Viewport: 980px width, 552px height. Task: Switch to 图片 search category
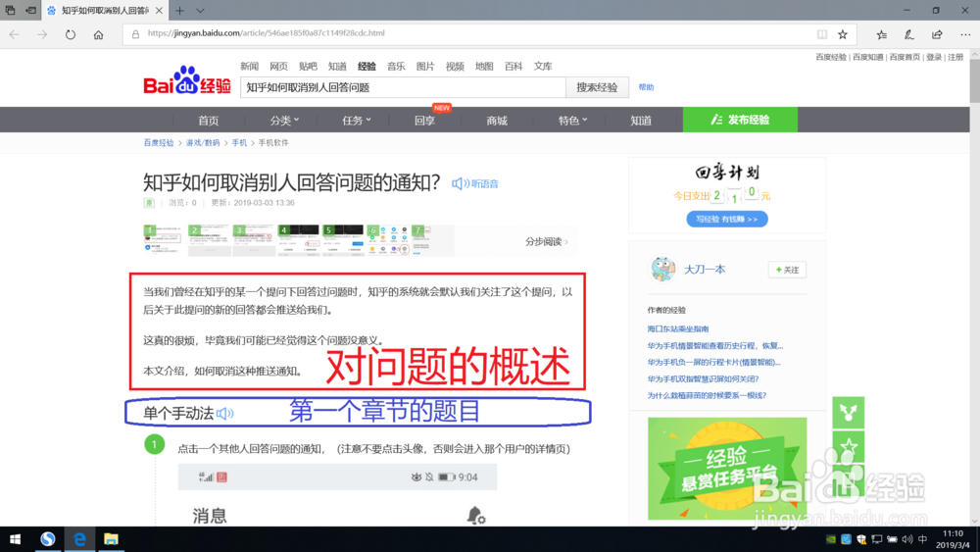[425, 67]
